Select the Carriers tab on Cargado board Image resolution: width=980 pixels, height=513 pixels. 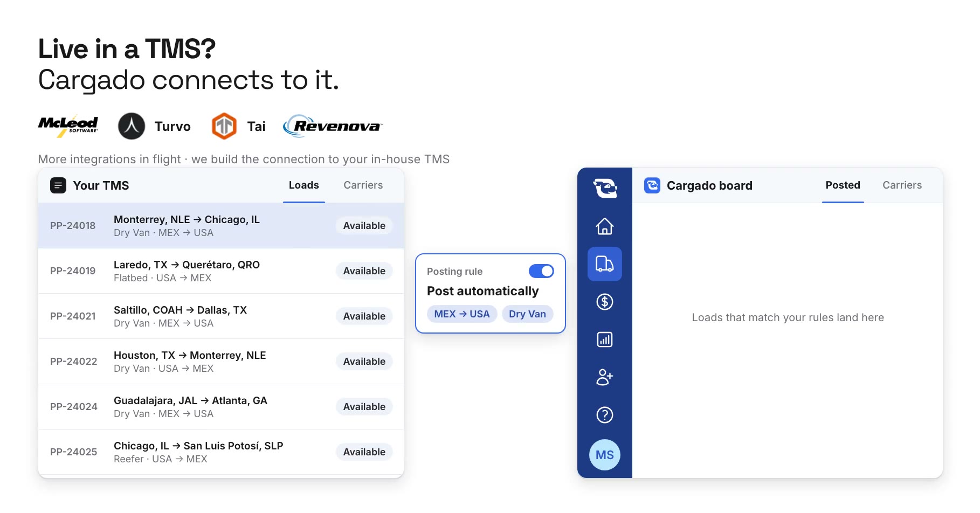pyautogui.click(x=902, y=185)
